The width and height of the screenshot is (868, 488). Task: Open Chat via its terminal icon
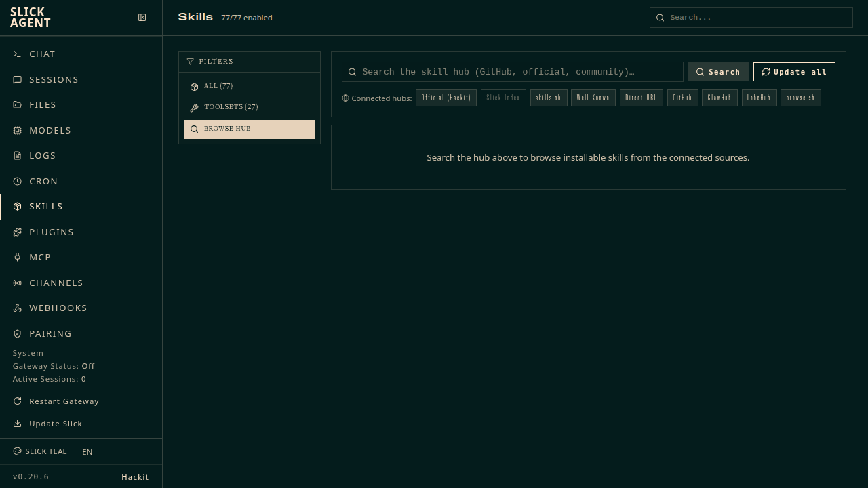pyautogui.click(x=17, y=54)
